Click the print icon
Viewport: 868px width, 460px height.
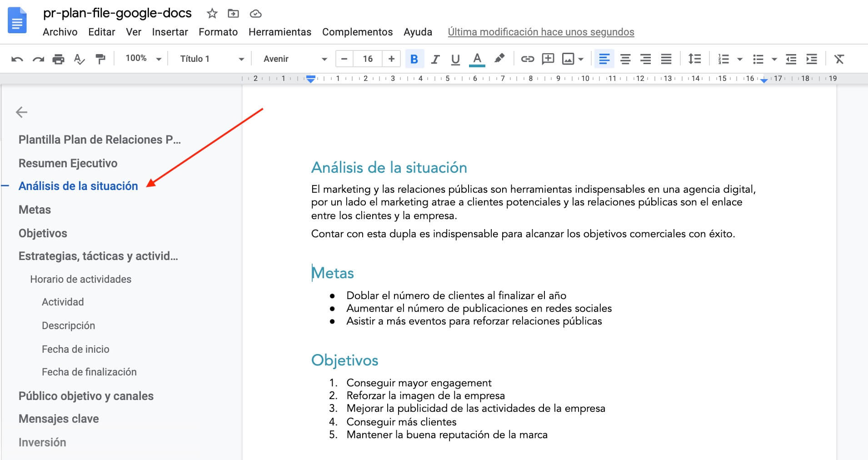[x=58, y=59]
